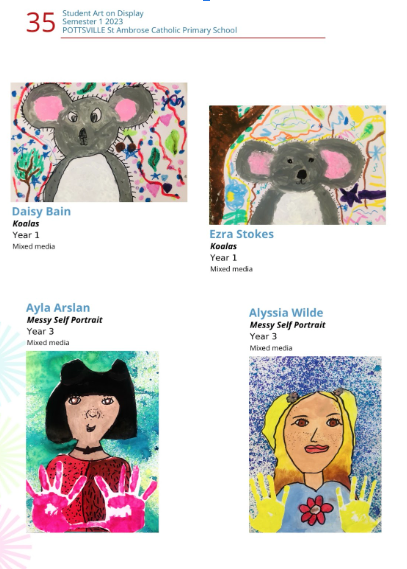Select the Alyssia Wilde name heading
Viewport: 407px width, 569px height.
[x=286, y=313]
